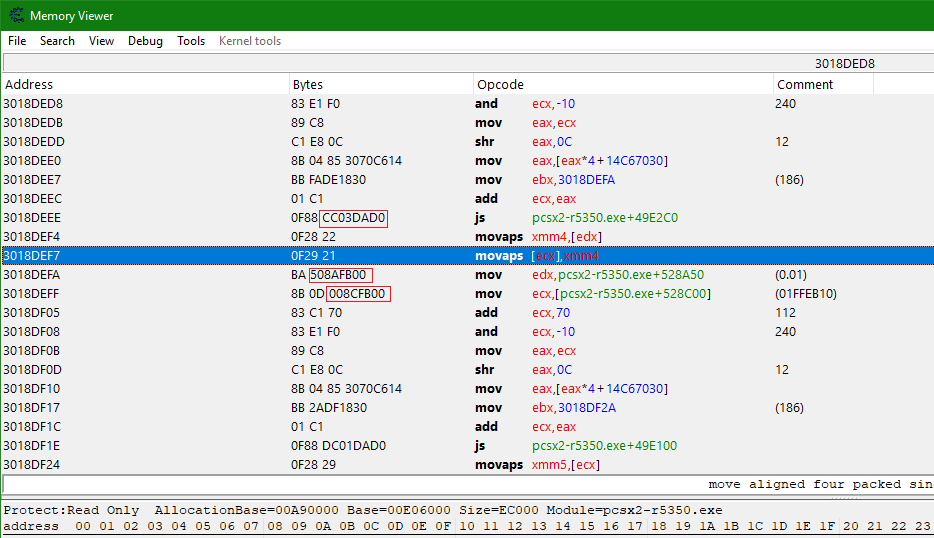934x538 pixels.
Task: Click the Bytes column header
Action: tap(381, 85)
